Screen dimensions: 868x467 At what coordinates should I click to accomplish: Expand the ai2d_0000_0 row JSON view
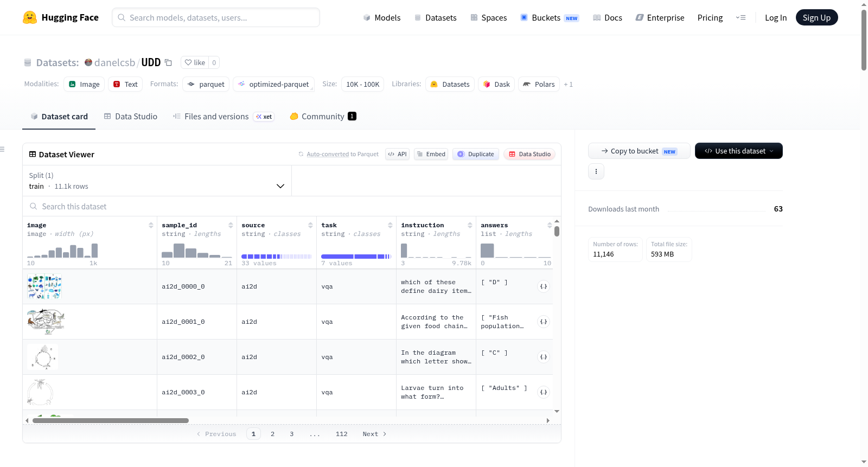[x=544, y=286]
